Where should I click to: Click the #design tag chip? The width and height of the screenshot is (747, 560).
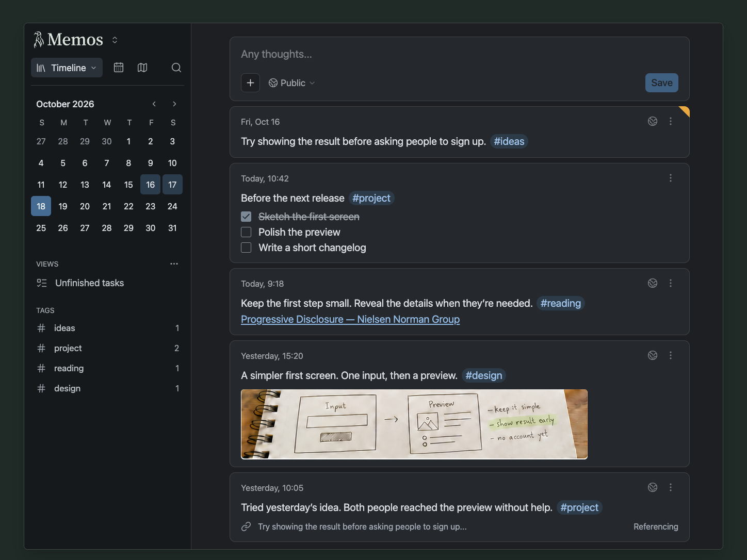point(484,375)
